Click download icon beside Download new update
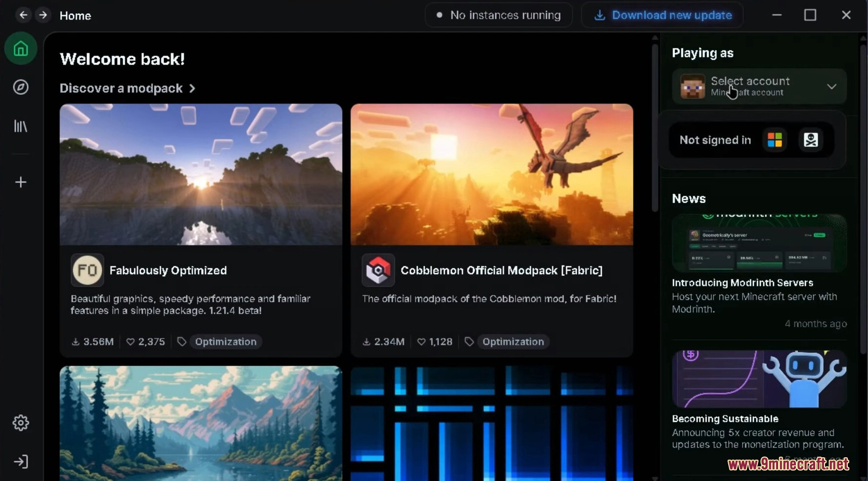This screenshot has width=868, height=481. coord(599,15)
